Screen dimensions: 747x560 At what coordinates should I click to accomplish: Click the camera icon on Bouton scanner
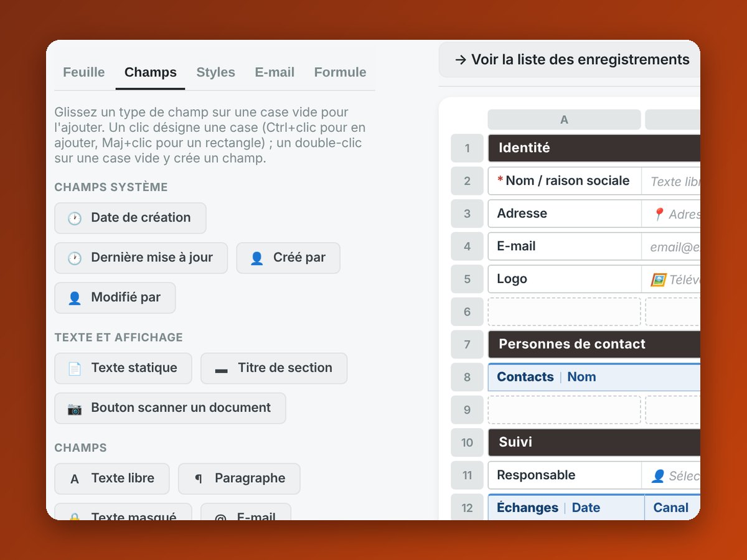(75, 408)
